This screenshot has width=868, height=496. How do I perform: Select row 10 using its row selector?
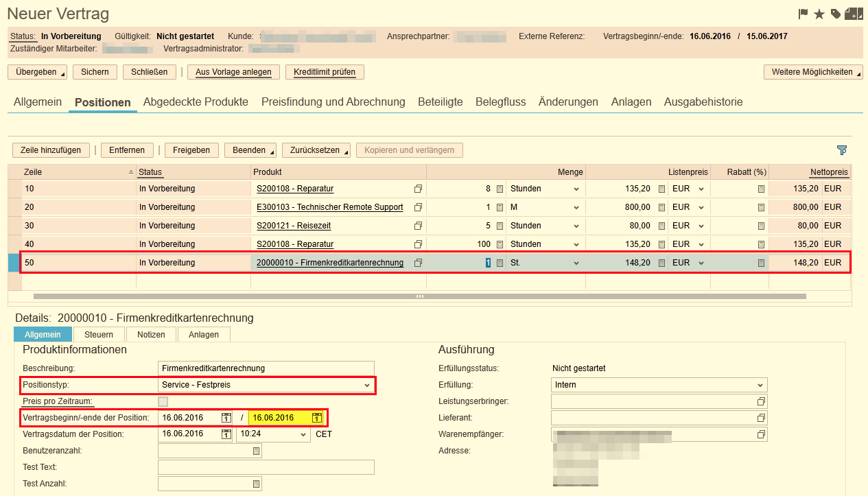click(x=14, y=189)
